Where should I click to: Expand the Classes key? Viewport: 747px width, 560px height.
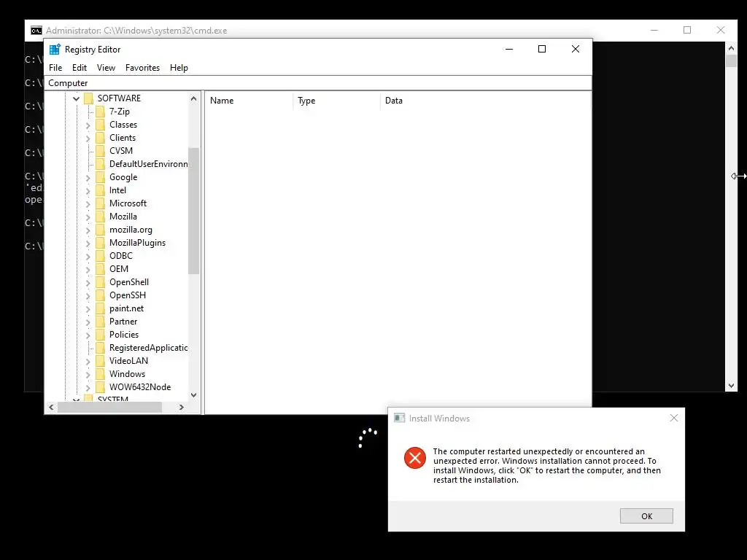(x=88, y=125)
